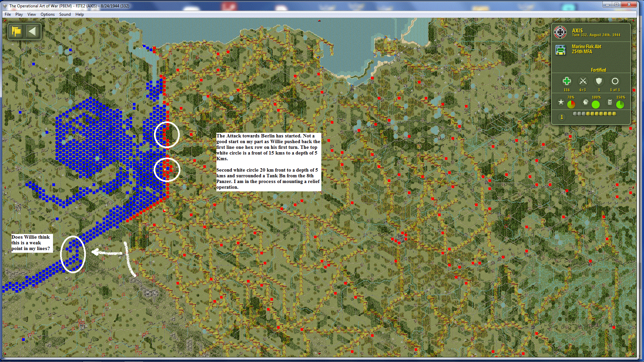Screen dimensions: 644x362
Task: Click the Fortified status label
Action: tap(598, 70)
